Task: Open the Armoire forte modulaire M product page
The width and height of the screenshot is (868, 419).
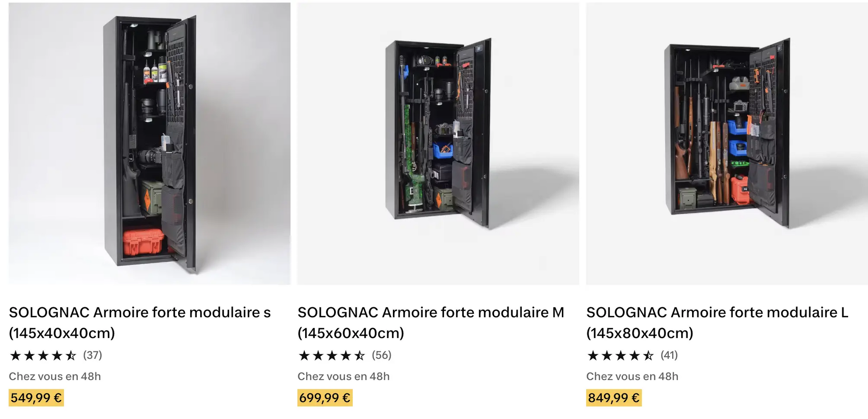Action: click(x=430, y=322)
